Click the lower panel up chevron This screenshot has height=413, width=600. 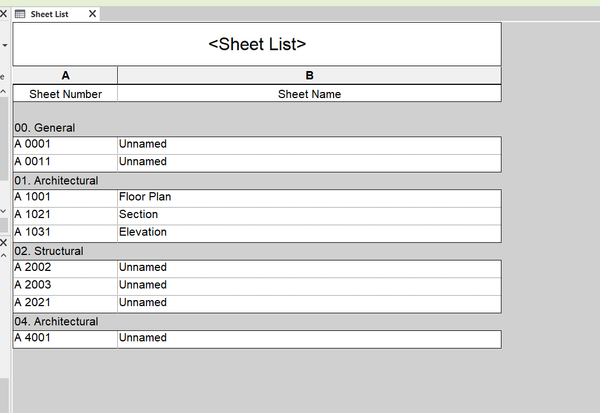[3, 255]
